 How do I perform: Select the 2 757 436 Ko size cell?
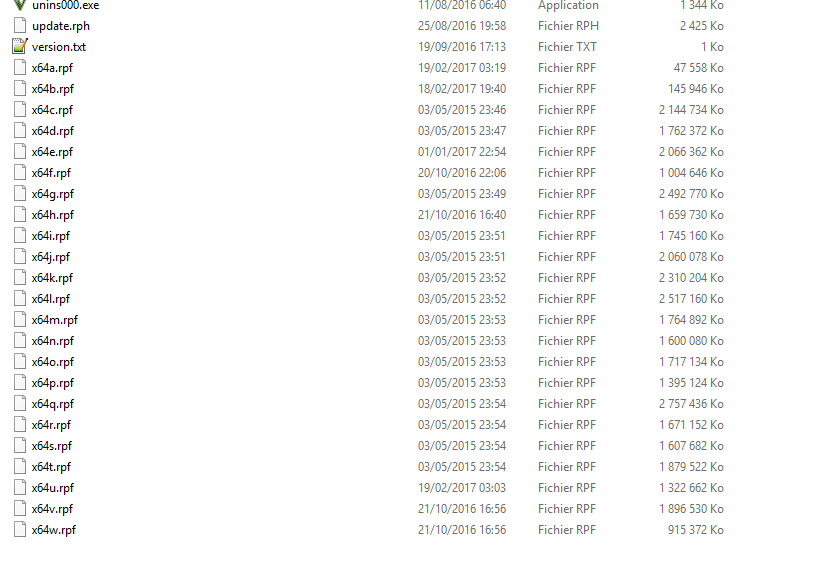[x=691, y=404]
